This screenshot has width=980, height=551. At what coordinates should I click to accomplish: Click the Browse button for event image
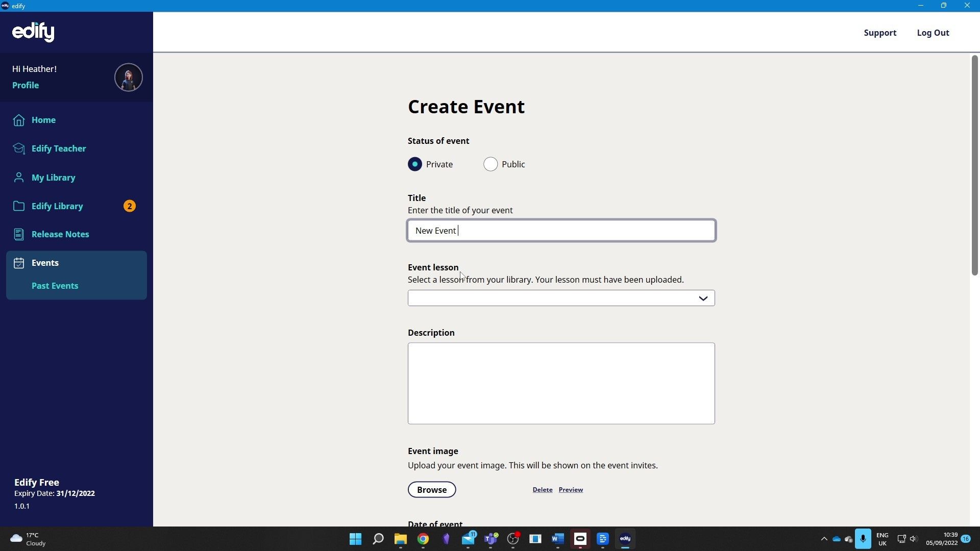click(x=431, y=490)
